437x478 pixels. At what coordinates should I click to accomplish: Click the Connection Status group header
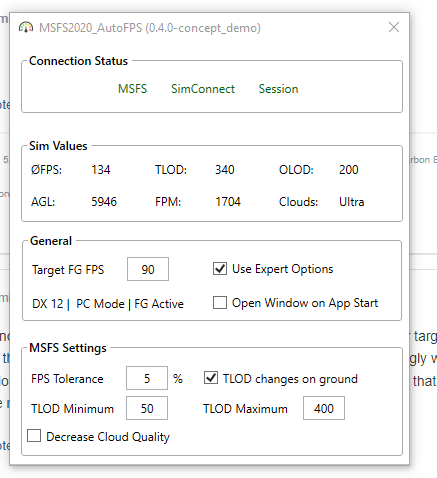(x=78, y=61)
